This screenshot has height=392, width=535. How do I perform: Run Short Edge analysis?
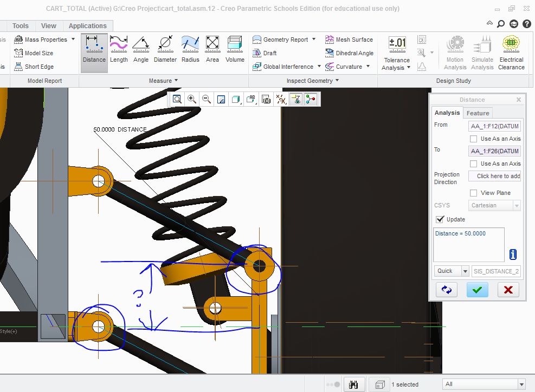[x=34, y=67]
